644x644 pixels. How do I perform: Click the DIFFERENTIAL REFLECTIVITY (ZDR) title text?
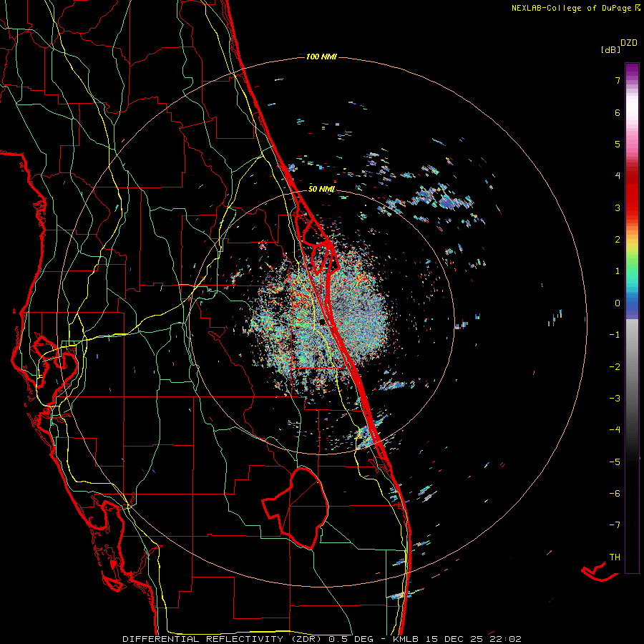[x=224, y=639]
